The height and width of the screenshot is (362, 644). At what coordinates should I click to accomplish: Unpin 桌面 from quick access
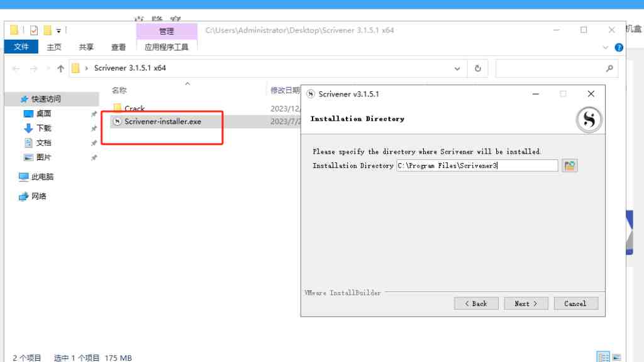pyautogui.click(x=94, y=114)
